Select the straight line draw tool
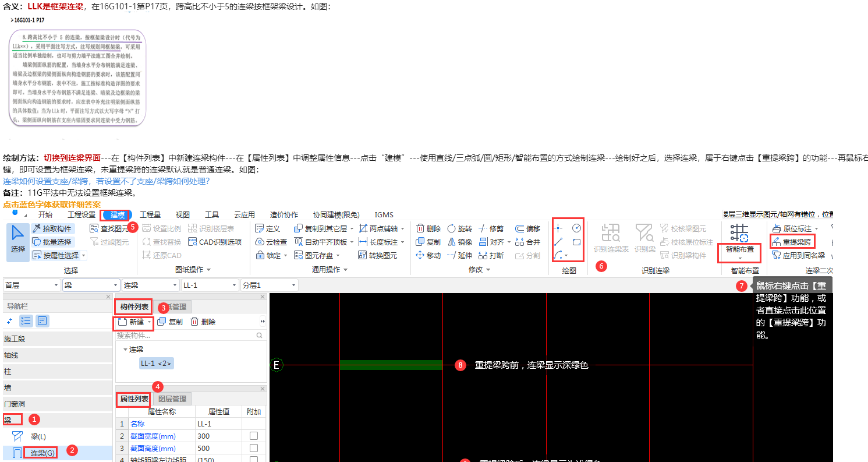868x462 pixels. (x=558, y=241)
